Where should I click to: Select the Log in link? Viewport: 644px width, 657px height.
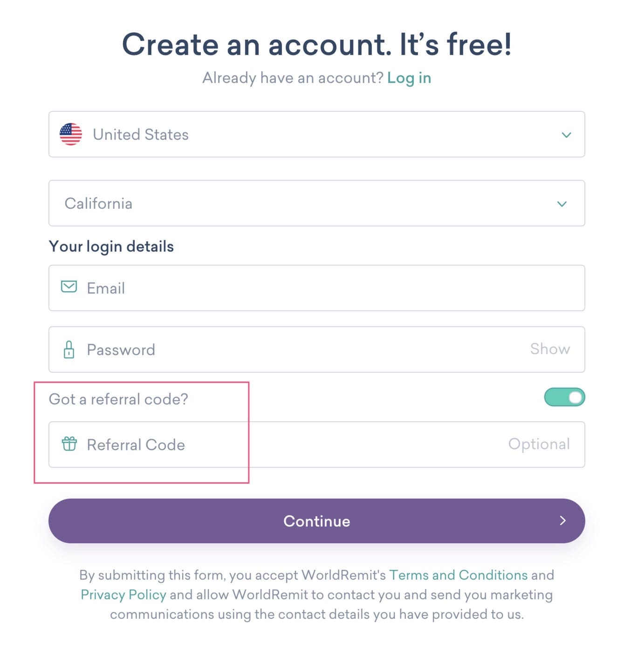(409, 78)
